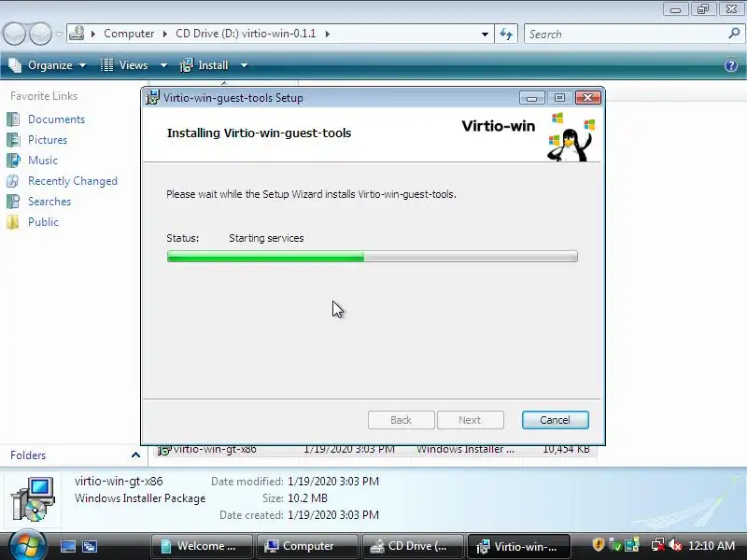
Task: Minimize the Virtio-win-guest-tools Setup dialog
Action: tap(531, 98)
